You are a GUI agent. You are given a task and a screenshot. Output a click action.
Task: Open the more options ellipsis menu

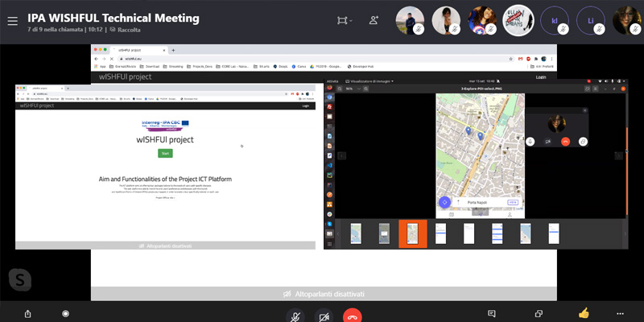620,314
